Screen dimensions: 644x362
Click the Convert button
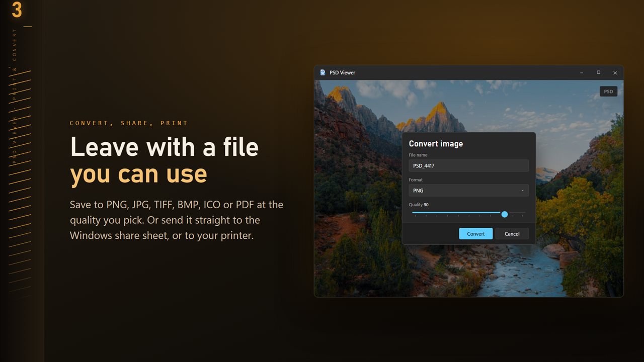pyautogui.click(x=475, y=233)
